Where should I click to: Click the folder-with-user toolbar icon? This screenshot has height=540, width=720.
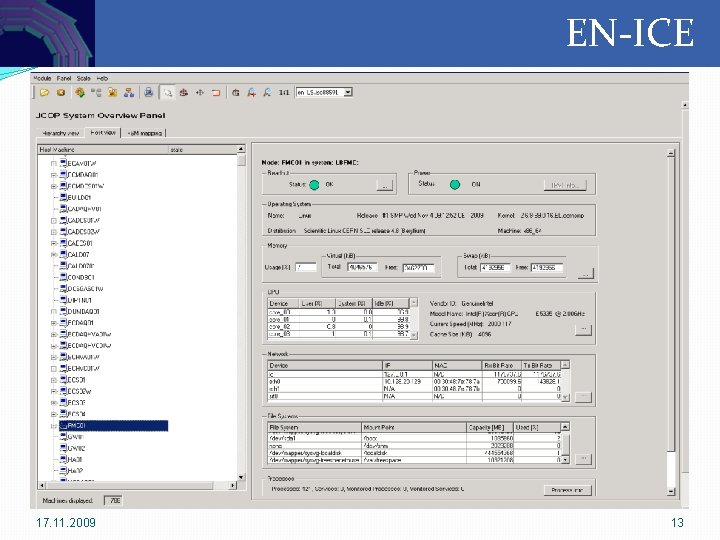coord(112,93)
